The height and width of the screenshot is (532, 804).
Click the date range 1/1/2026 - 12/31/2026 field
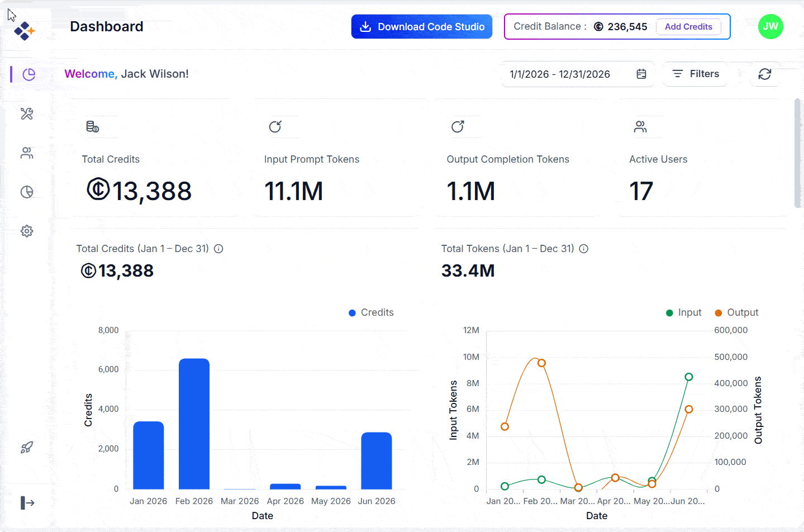point(578,74)
